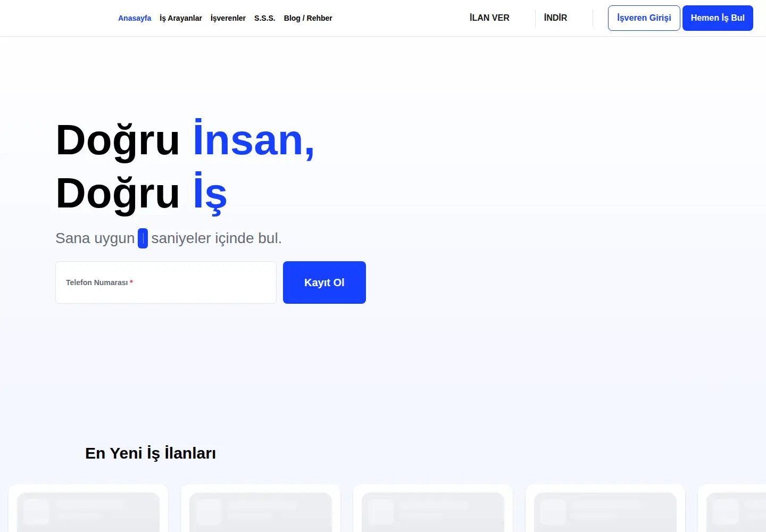Click the 'En Yeni İş İlanları' heading

click(x=151, y=453)
